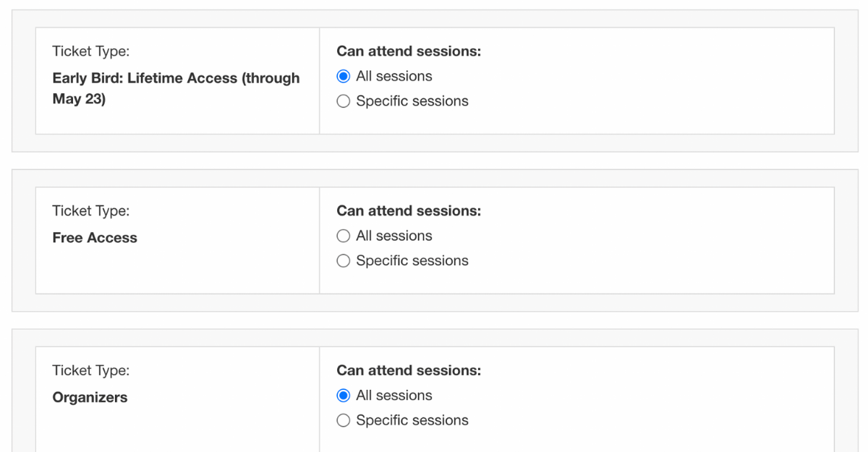Screen dimensions: 868x452
Task: Click the All sessions text beside Early Bird radio
Action: point(393,76)
